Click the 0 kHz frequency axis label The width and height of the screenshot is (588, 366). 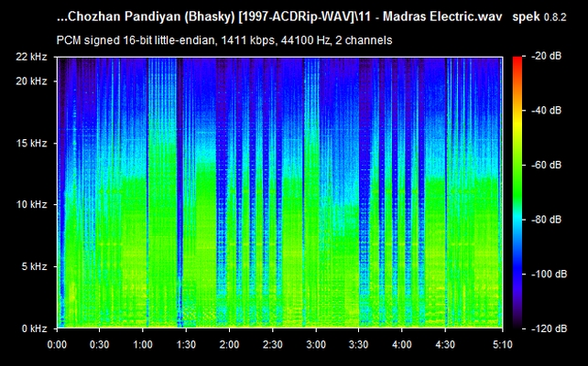(34, 328)
